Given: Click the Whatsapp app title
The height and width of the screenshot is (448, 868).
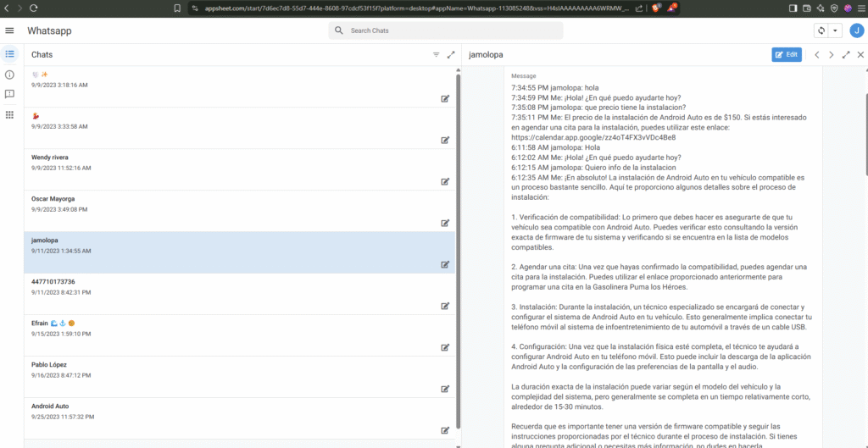Looking at the screenshot, I should [x=49, y=31].
